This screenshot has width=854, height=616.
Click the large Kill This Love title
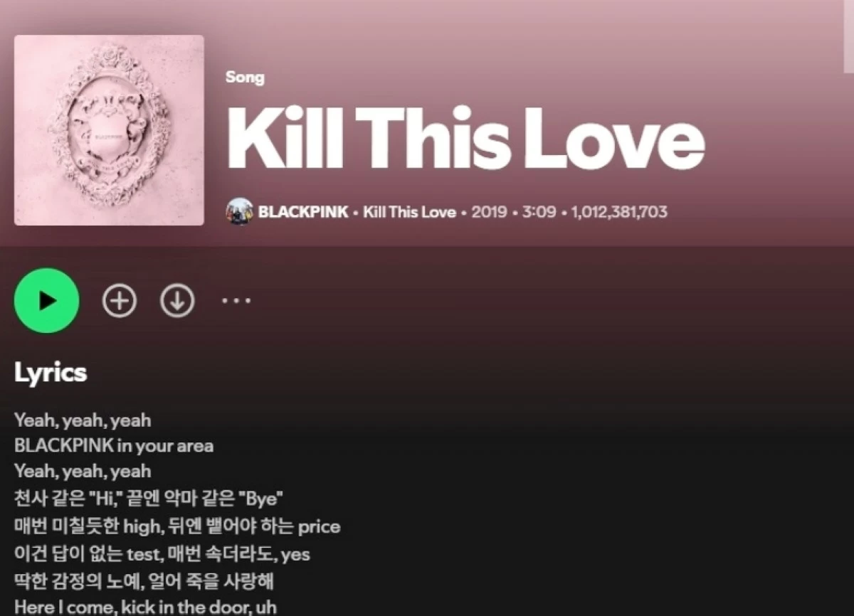[x=465, y=138]
